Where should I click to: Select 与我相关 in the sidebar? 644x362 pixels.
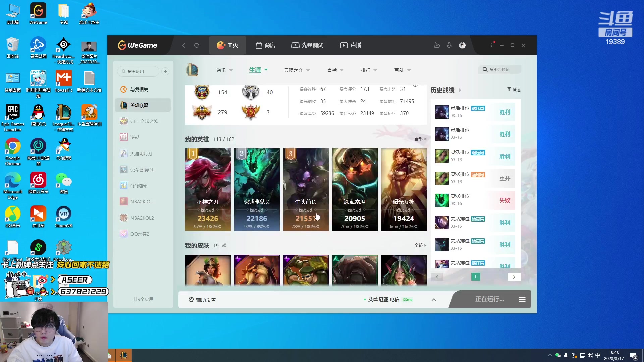coord(140,89)
